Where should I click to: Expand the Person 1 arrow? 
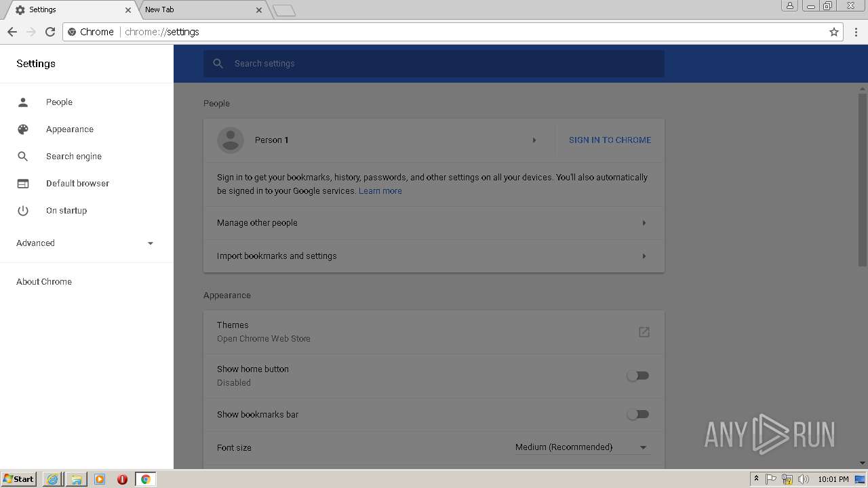point(534,140)
